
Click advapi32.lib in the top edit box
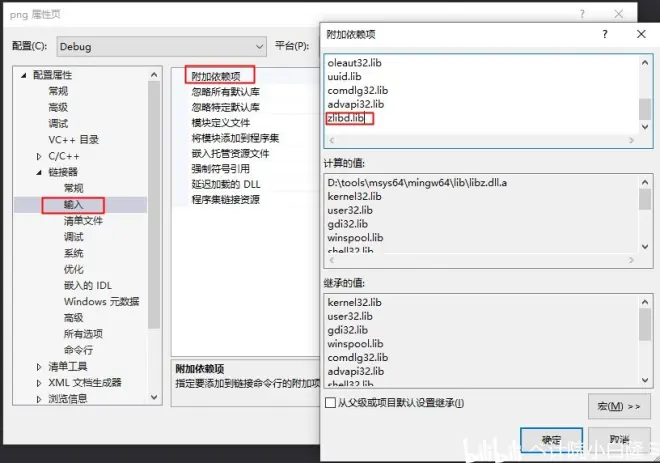(356, 104)
